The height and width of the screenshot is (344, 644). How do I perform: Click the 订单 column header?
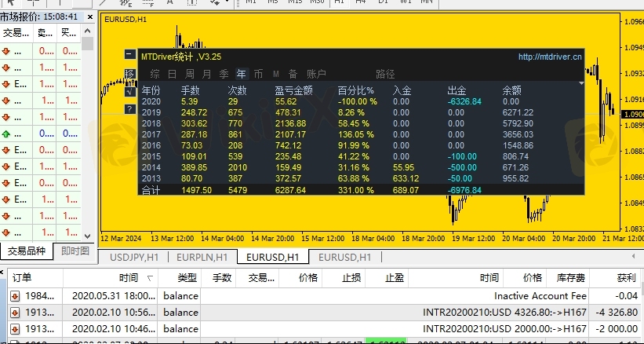pos(35,278)
